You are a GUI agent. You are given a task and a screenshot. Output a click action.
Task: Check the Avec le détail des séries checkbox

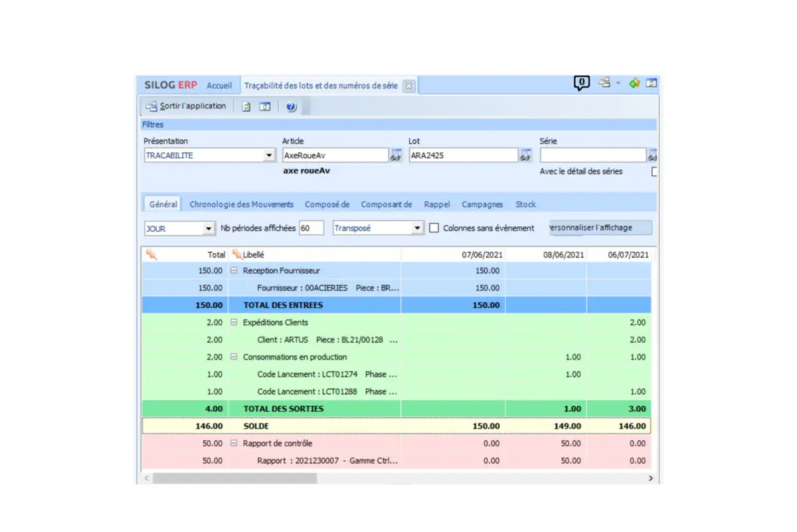coord(654,171)
